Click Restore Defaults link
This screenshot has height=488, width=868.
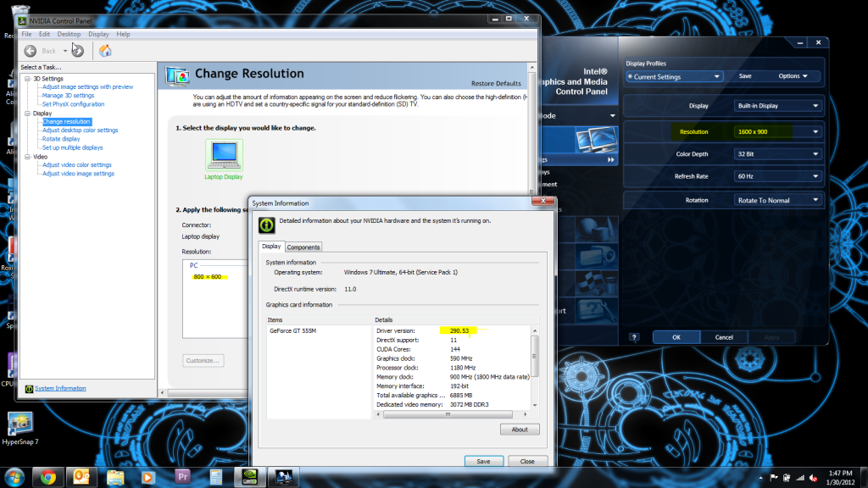point(496,84)
